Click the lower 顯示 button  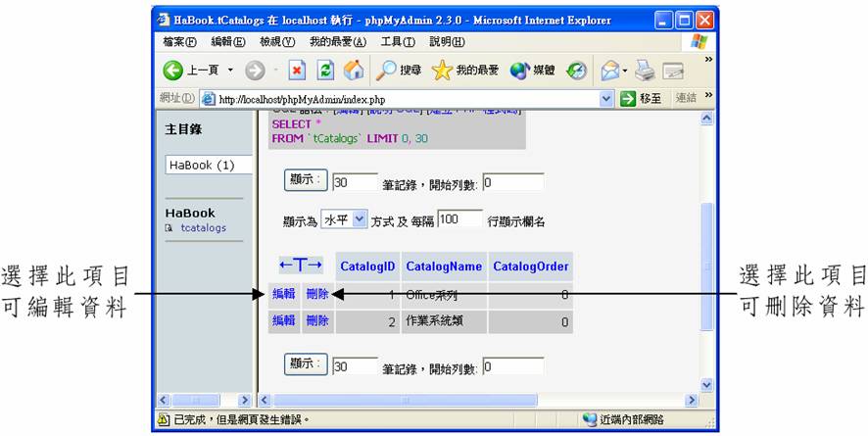point(306,364)
